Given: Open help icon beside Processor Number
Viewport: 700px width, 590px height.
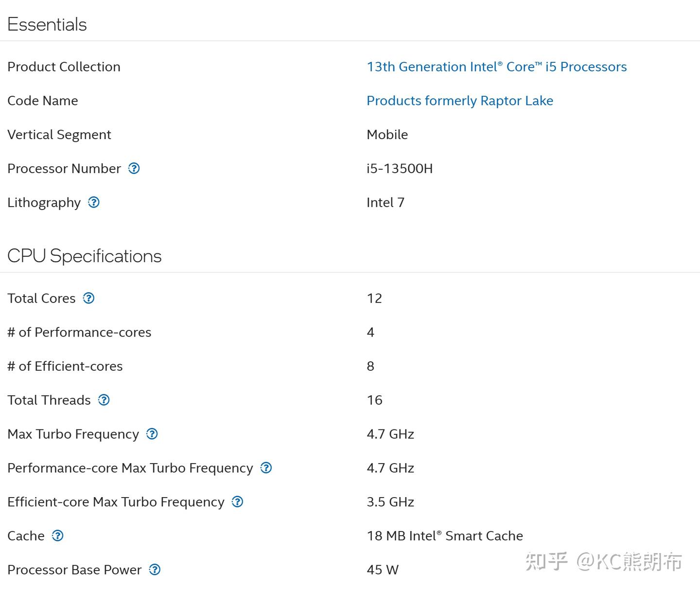Looking at the screenshot, I should point(134,168).
